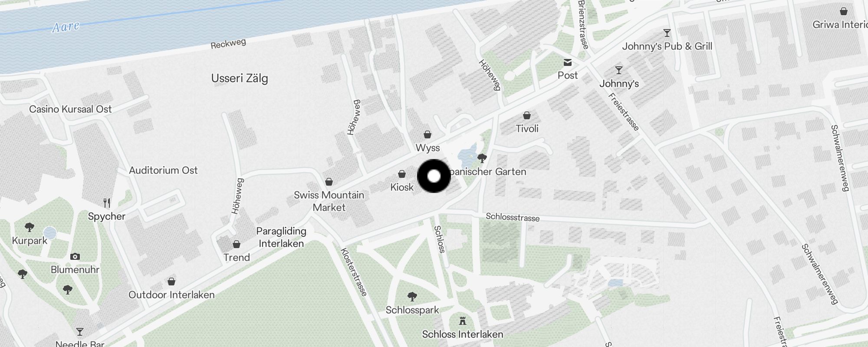Click the Kurpark tree icon
The width and height of the screenshot is (868, 347).
pos(30,227)
